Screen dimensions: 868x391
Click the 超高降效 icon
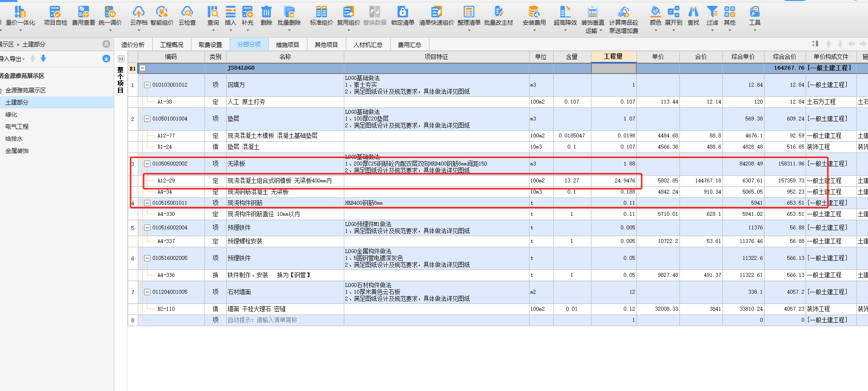pyautogui.click(x=565, y=12)
